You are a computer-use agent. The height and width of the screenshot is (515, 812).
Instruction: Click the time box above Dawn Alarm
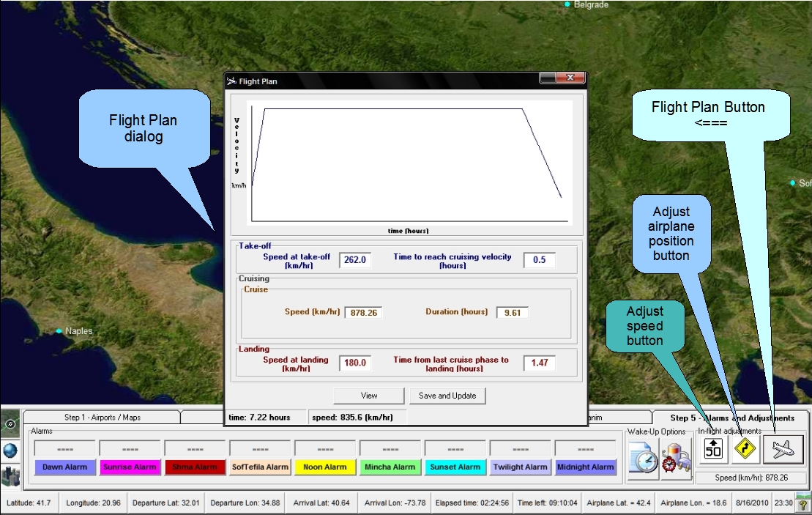click(64, 448)
